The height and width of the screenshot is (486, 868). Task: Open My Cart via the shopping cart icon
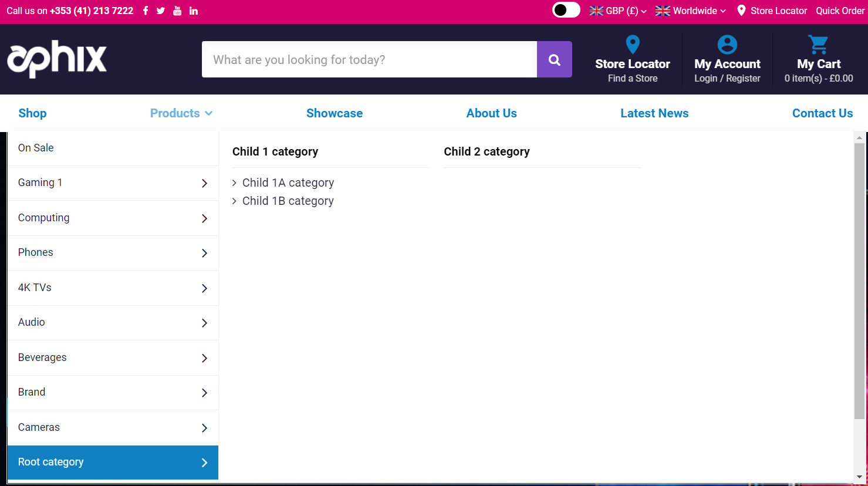pyautogui.click(x=818, y=44)
